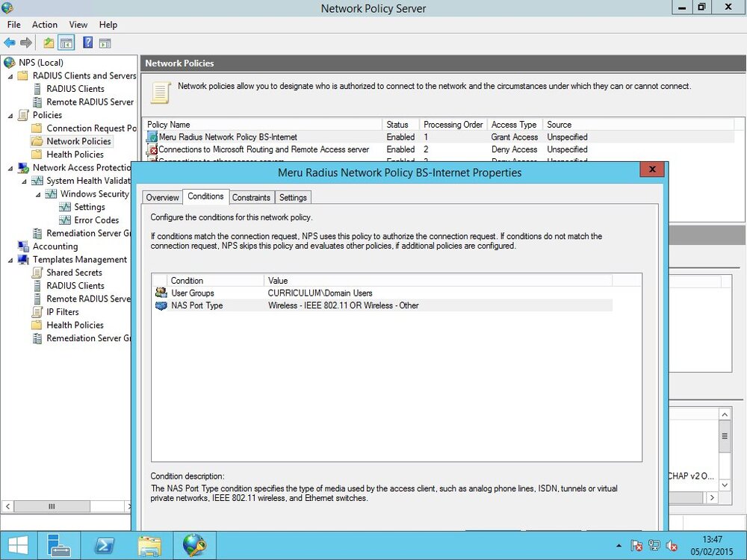
Task: Click the Action Center flag tray icon
Action: pyautogui.click(x=636, y=545)
